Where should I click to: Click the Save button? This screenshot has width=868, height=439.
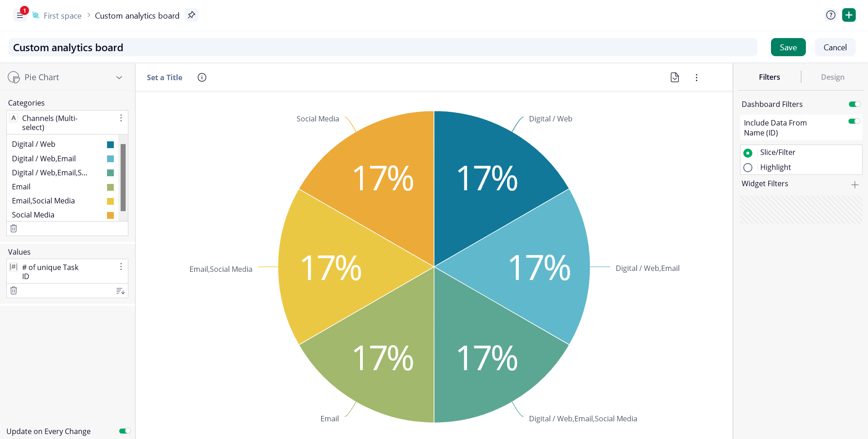[788, 47]
